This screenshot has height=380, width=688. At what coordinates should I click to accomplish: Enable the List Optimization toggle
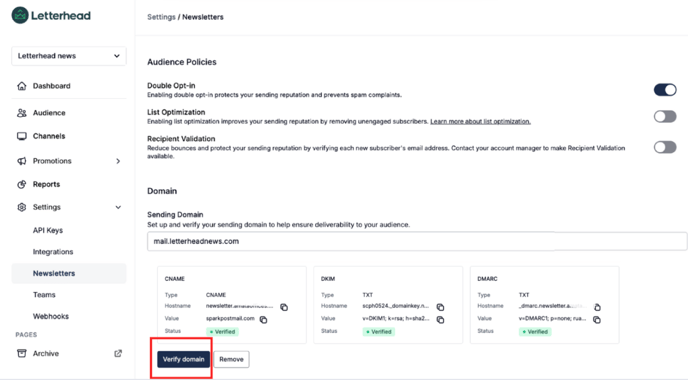point(665,116)
